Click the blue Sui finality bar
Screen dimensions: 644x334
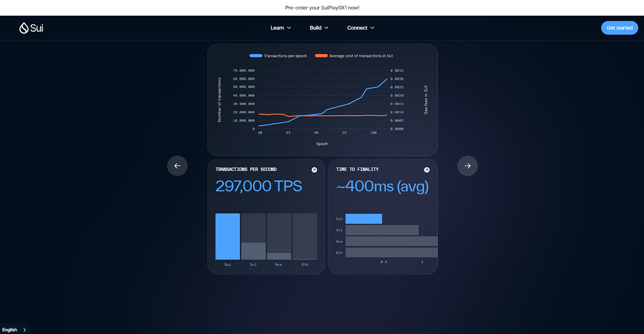click(364, 219)
